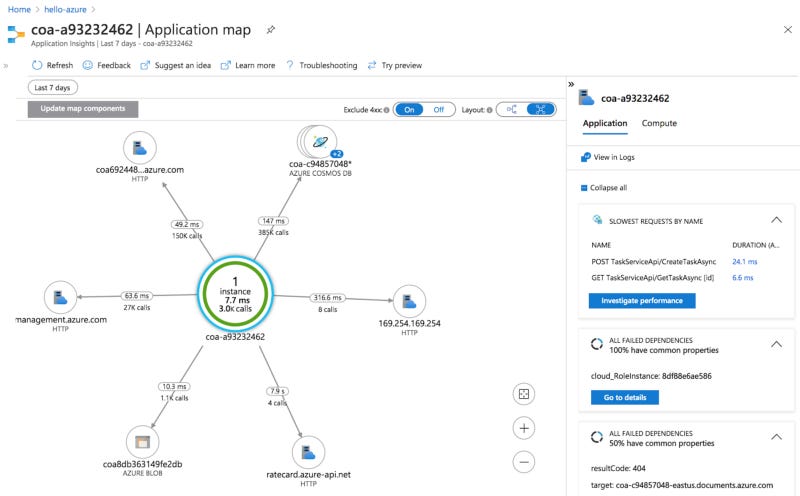800x496 pixels.
Task: Click 7.9 s ratecard edge label
Action: coord(278,391)
